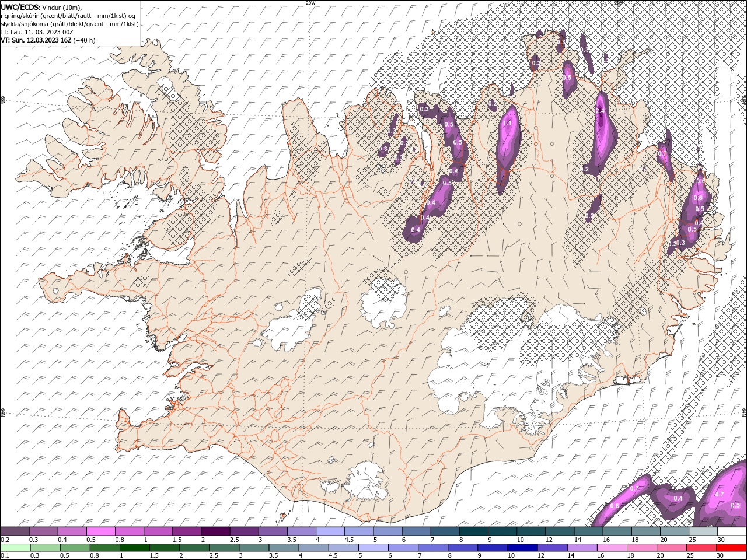This screenshot has height=560, width=747.
Task: Select top legend grey-teal swatch starting at 16
Action: tap(617, 531)
